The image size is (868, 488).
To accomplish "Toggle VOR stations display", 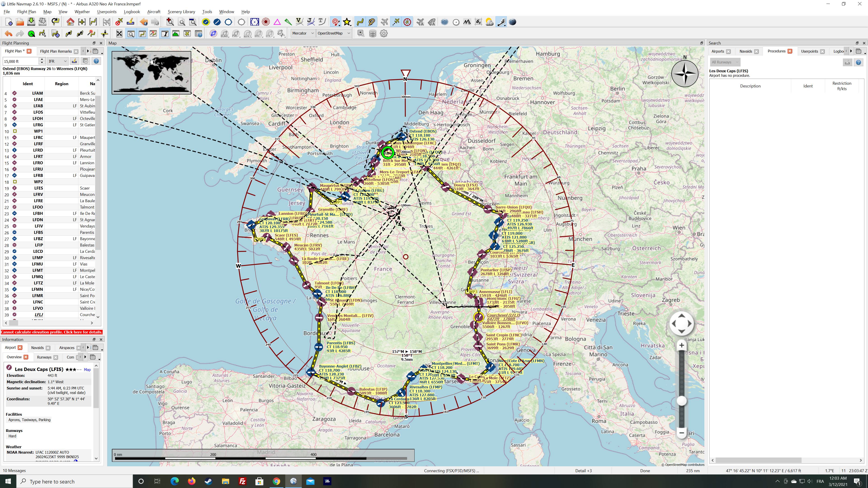I will pyautogui.click(x=254, y=22).
